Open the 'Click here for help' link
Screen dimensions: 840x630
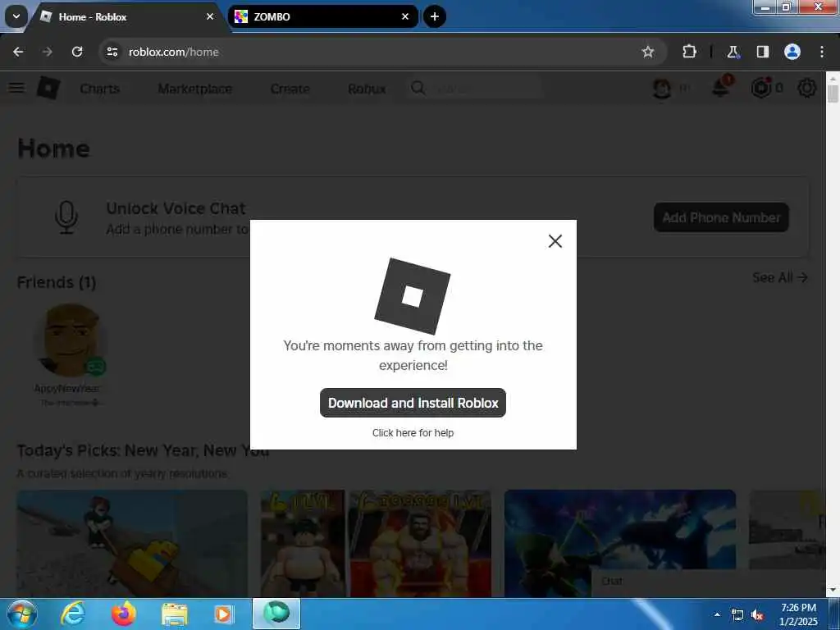(x=413, y=433)
